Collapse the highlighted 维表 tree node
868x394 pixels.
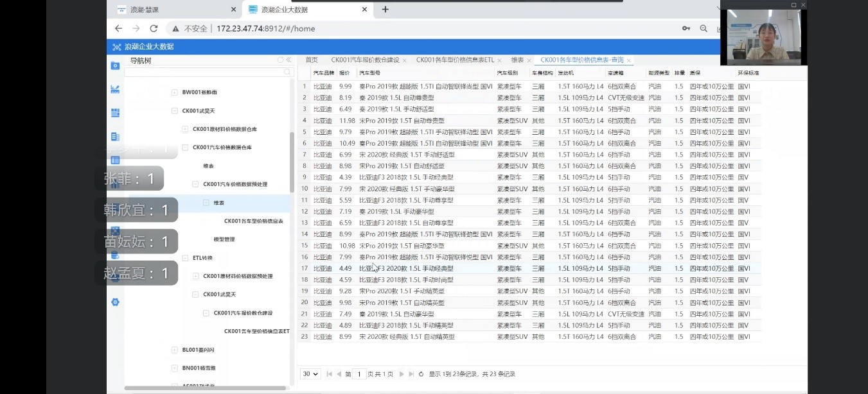(206, 202)
